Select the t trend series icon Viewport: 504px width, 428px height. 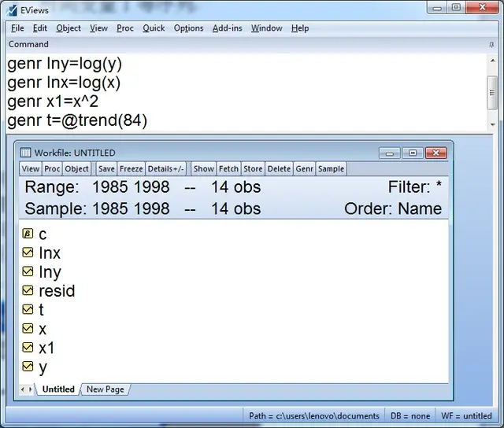[x=28, y=309]
